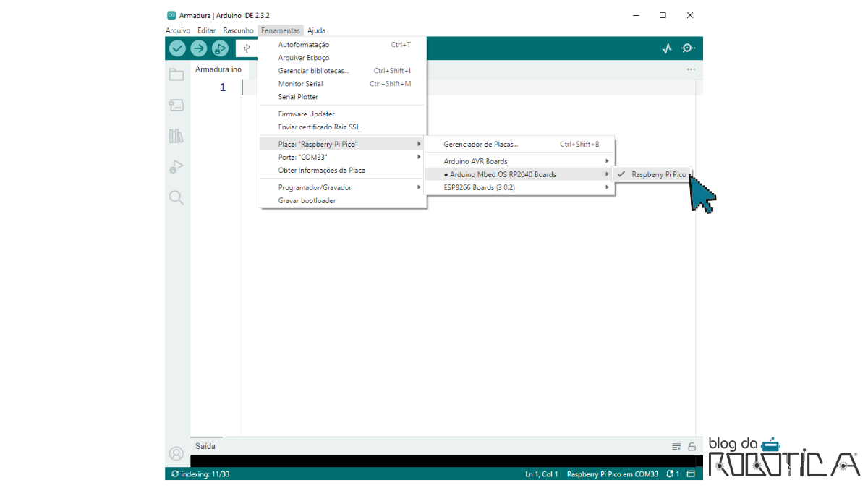Image resolution: width=868 pixels, height=488 pixels.
Task: Toggle autoscroll lock in the output panel
Action: 693,446
